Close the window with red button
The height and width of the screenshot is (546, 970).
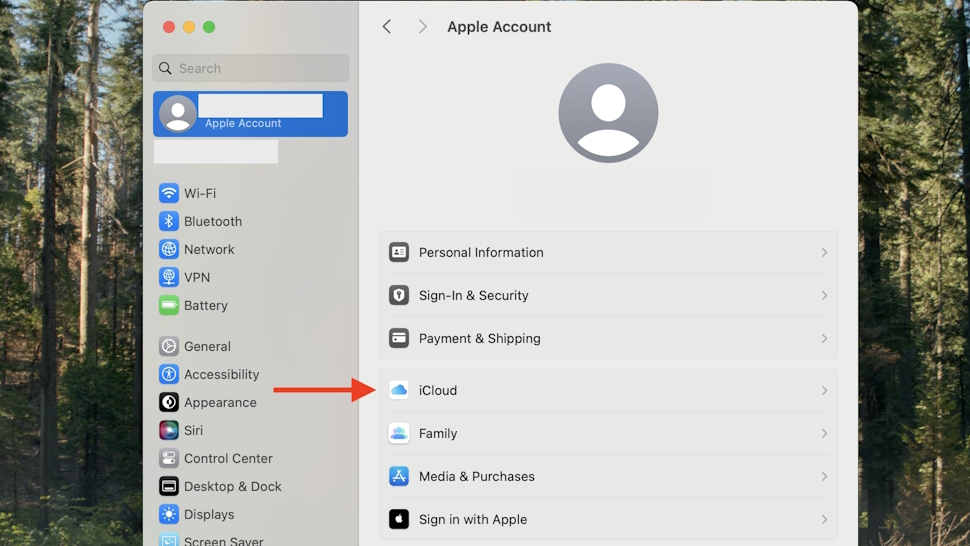pyautogui.click(x=168, y=27)
